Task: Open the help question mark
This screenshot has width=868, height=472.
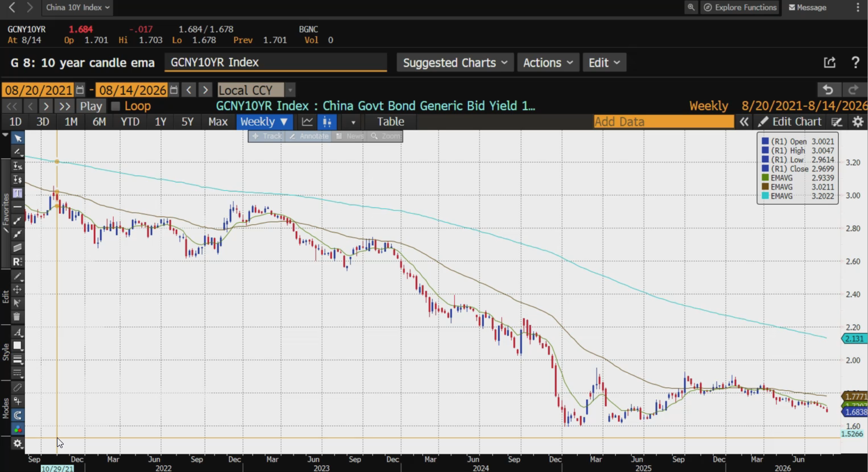Action: click(x=855, y=63)
